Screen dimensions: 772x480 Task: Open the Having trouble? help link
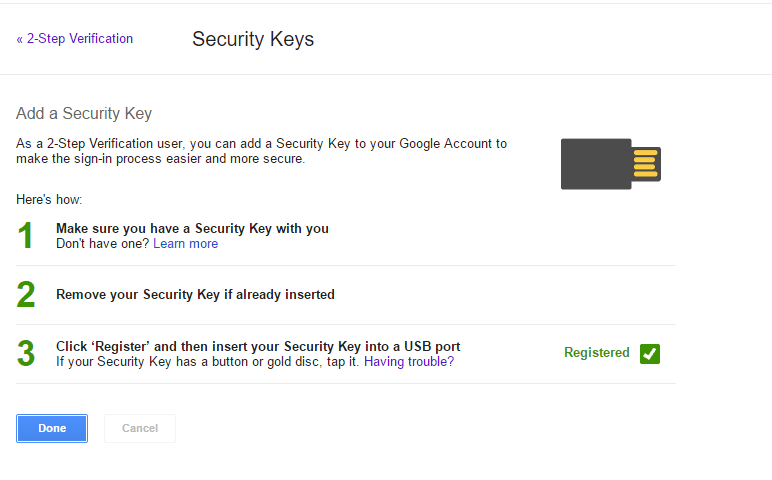(409, 362)
